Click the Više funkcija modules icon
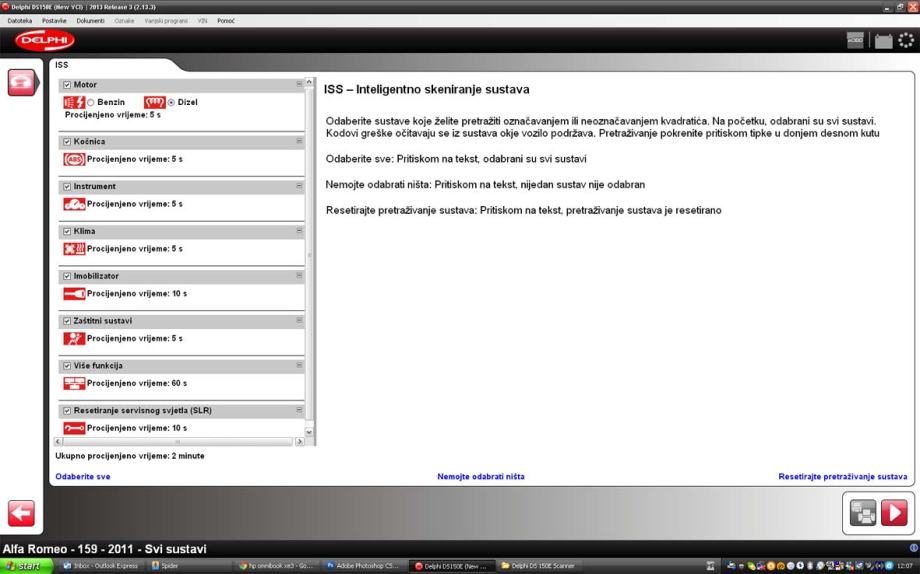 (x=74, y=383)
